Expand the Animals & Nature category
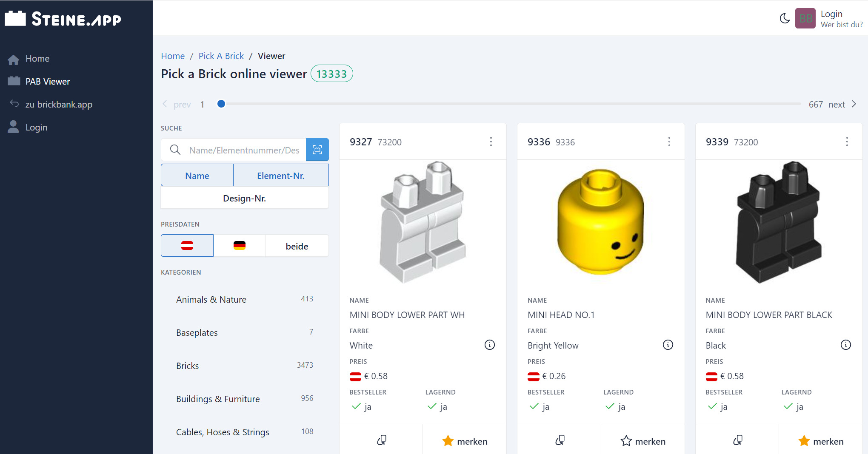The height and width of the screenshot is (454, 868). tap(211, 299)
